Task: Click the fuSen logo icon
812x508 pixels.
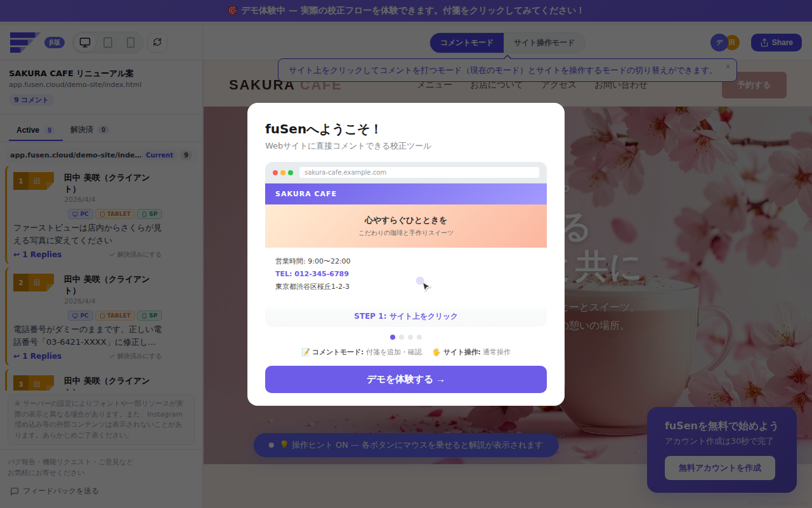Action: [25, 43]
